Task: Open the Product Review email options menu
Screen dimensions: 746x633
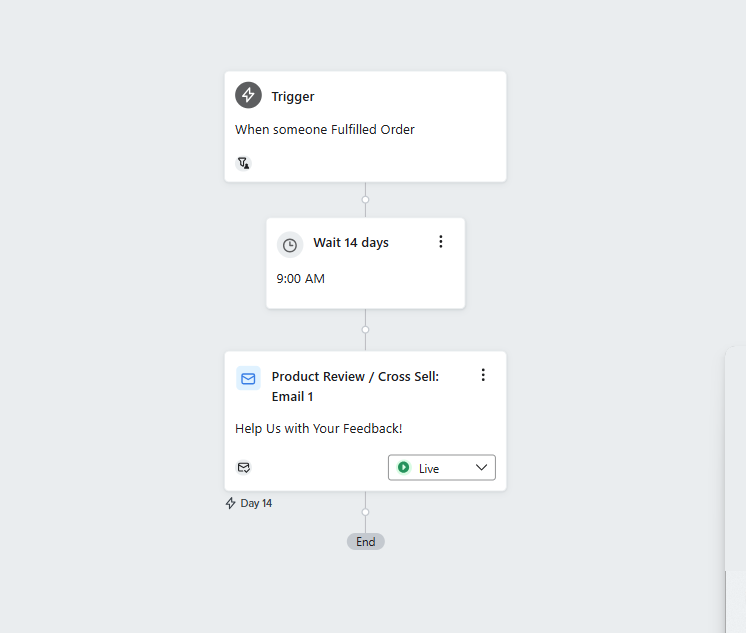Action: pyautogui.click(x=483, y=375)
